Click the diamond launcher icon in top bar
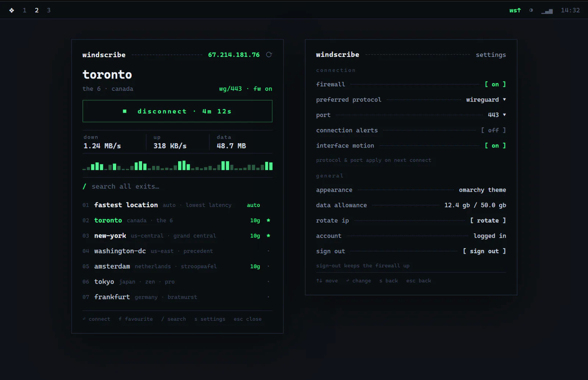This screenshot has width=588, height=380. pos(12,10)
